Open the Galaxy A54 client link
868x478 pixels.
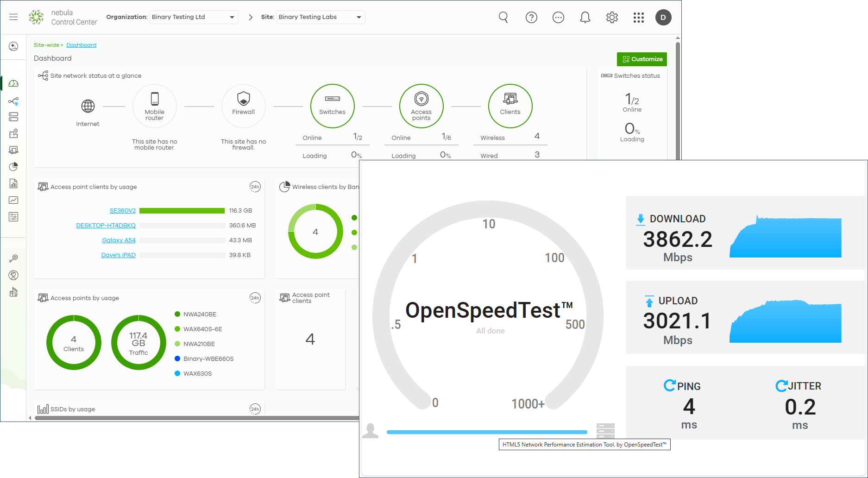(119, 240)
